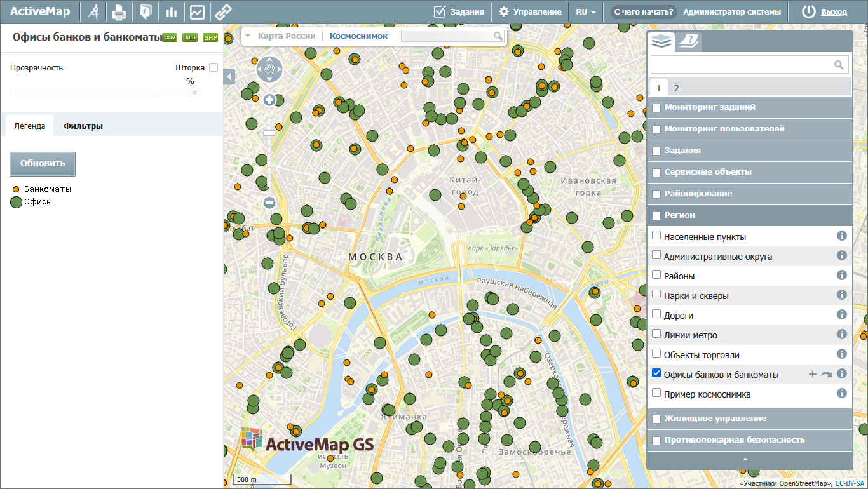Select the compass measurement tool
The image size is (868, 489).
pos(94,11)
